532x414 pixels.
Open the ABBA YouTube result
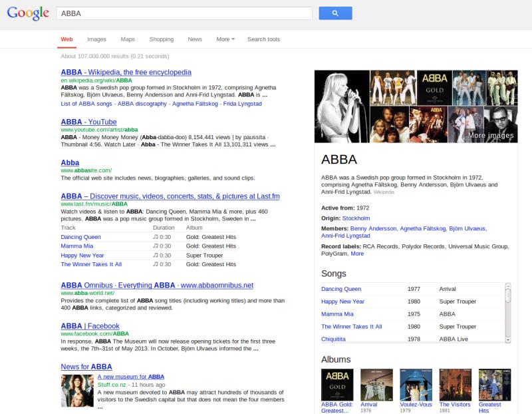(88, 122)
